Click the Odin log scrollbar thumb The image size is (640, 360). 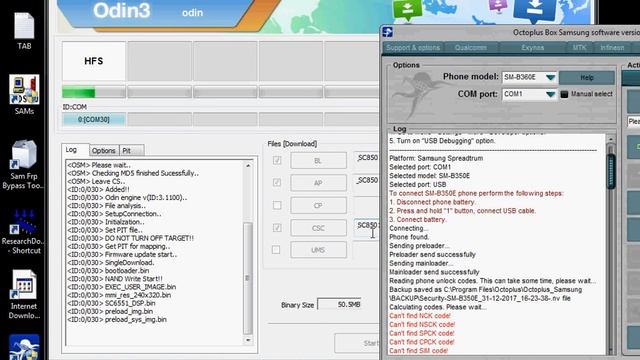click(x=247, y=278)
